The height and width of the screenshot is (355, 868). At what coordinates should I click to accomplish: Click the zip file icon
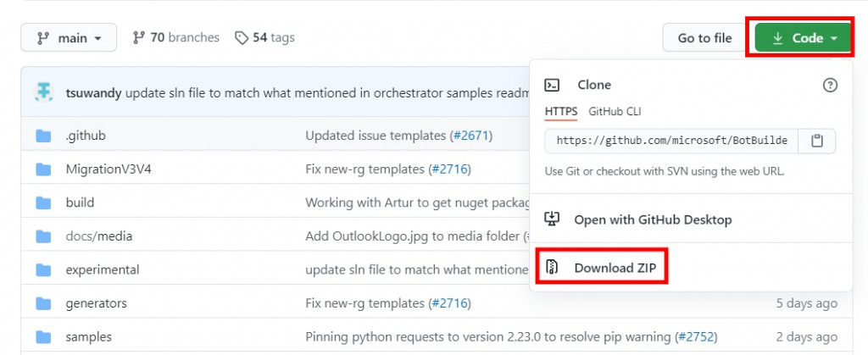[553, 268]
